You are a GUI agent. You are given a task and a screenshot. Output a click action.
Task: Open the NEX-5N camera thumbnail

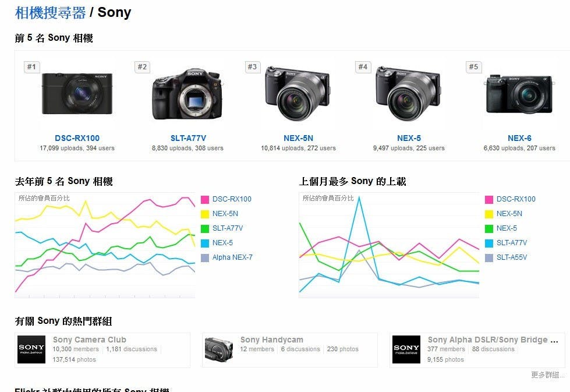click(x=298, y=94)
